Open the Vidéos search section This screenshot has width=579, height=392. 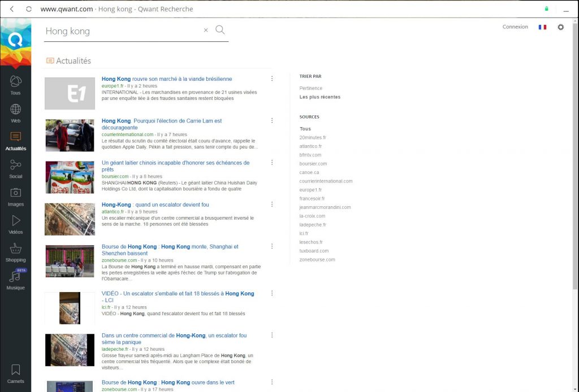pyautogui.click(x=15, y=224)
